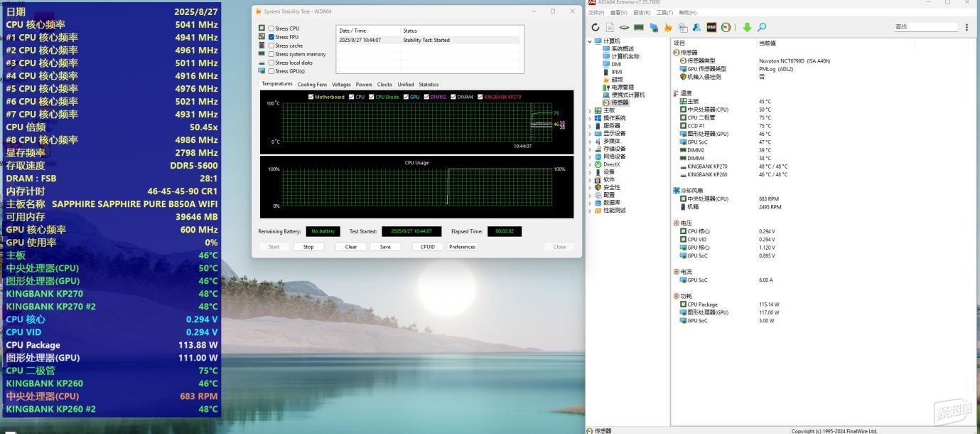Click the Stop button in Stability Test
The width and height of the screenshot is (980, 434).
[x=308, y=247]
